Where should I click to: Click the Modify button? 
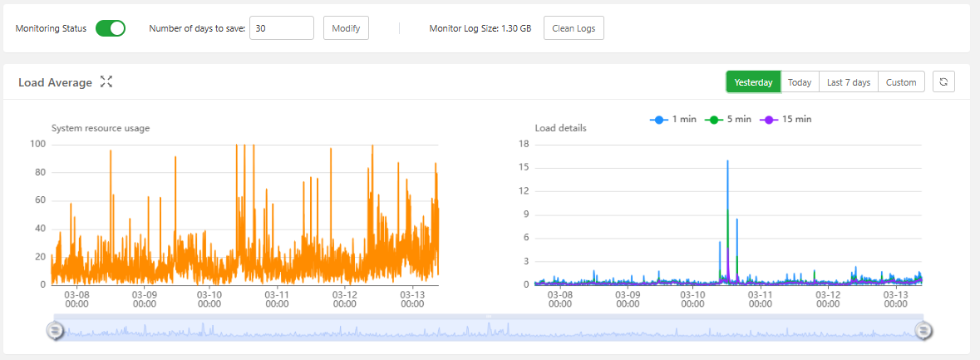coord(346,28)
